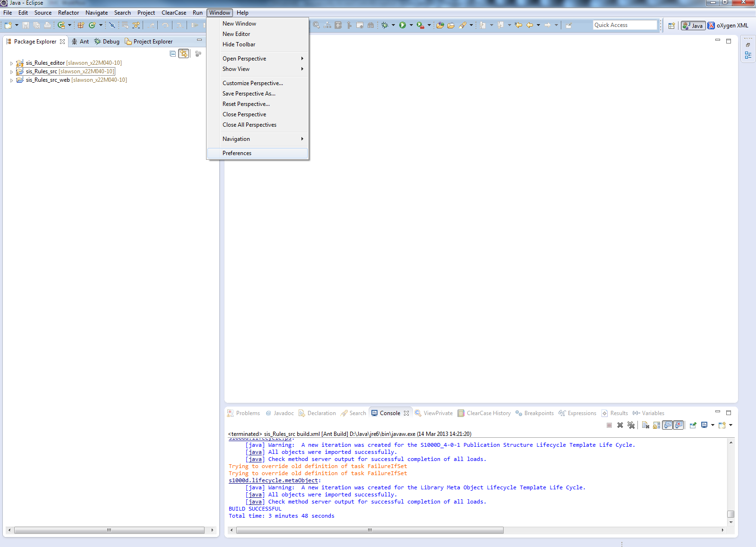Choose Hide Toolbar from Window menu
The height and width of the screenshot is (547, 756).
(258, 44)
